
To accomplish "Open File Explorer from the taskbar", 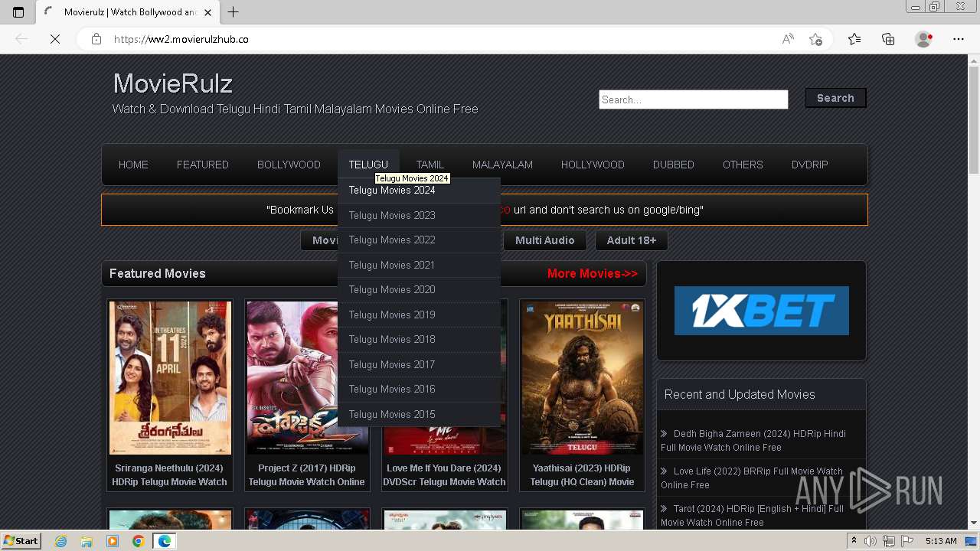I will point(87,541).
